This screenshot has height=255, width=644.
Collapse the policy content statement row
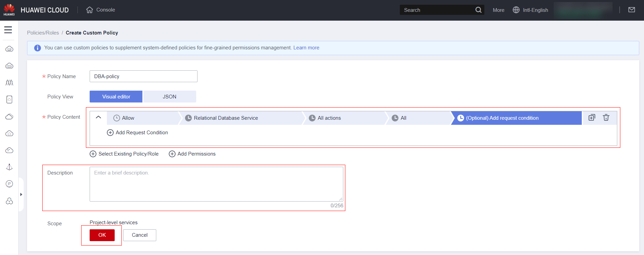click(98, 117)
